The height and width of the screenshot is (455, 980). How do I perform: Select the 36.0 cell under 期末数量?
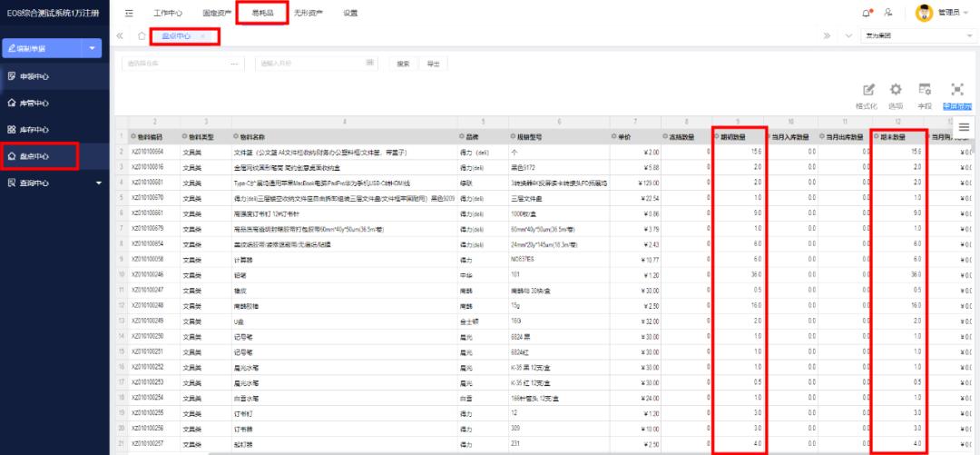(897, 274)
